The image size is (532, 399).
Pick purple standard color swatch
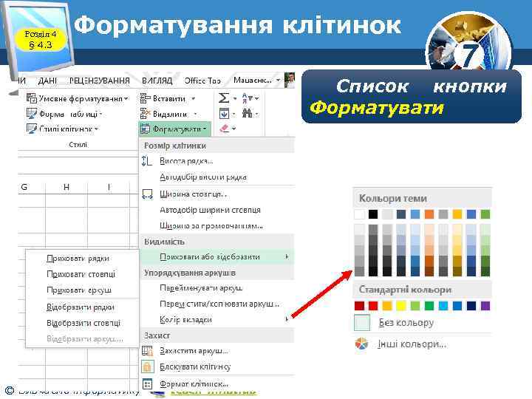pos(485,306)
